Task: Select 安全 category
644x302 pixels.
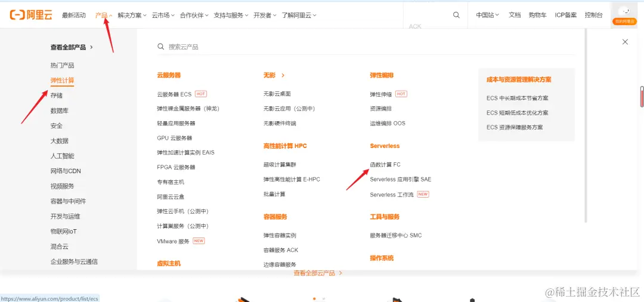Action: coord(57,126)
